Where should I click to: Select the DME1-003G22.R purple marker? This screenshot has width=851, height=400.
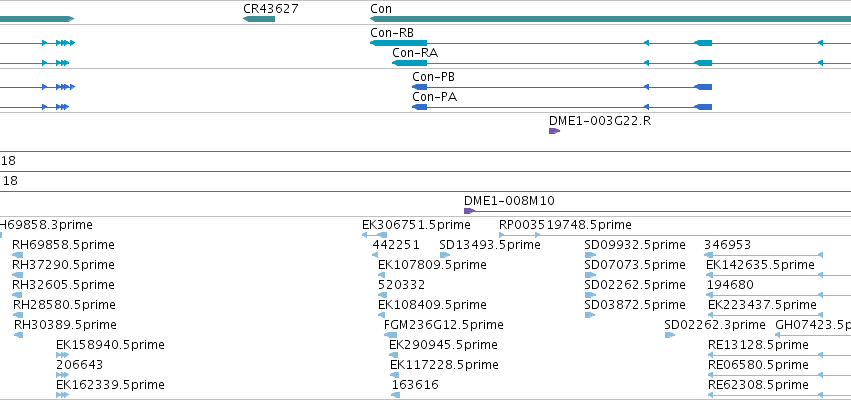[554, 131]
